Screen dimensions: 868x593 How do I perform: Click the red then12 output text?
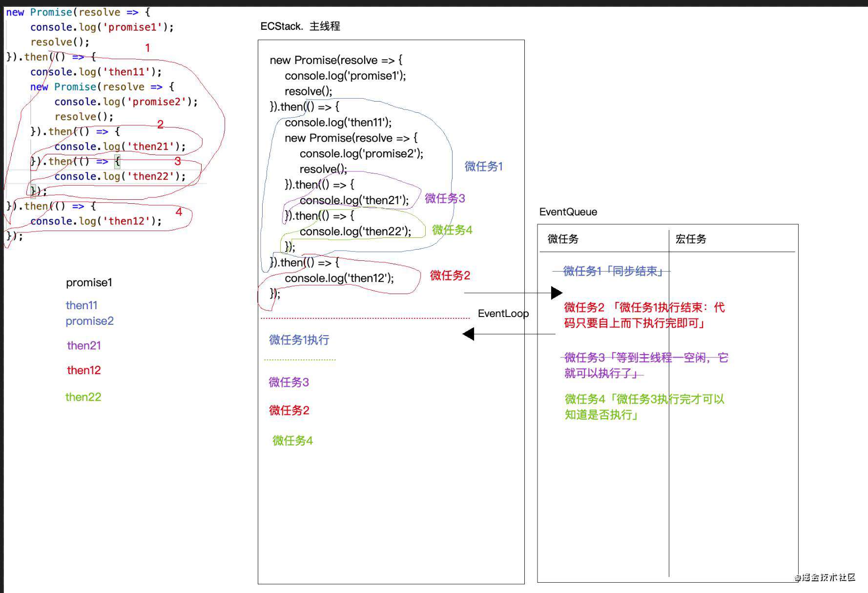click(x=84, y=370)
